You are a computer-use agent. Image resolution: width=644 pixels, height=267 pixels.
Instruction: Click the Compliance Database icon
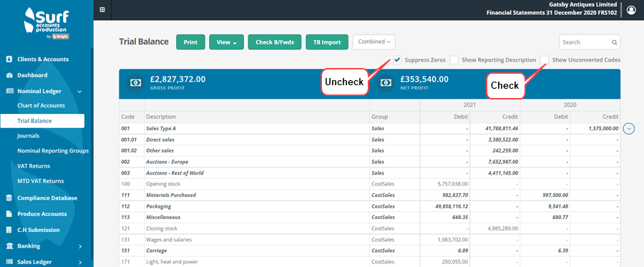[x=9, y=198]
